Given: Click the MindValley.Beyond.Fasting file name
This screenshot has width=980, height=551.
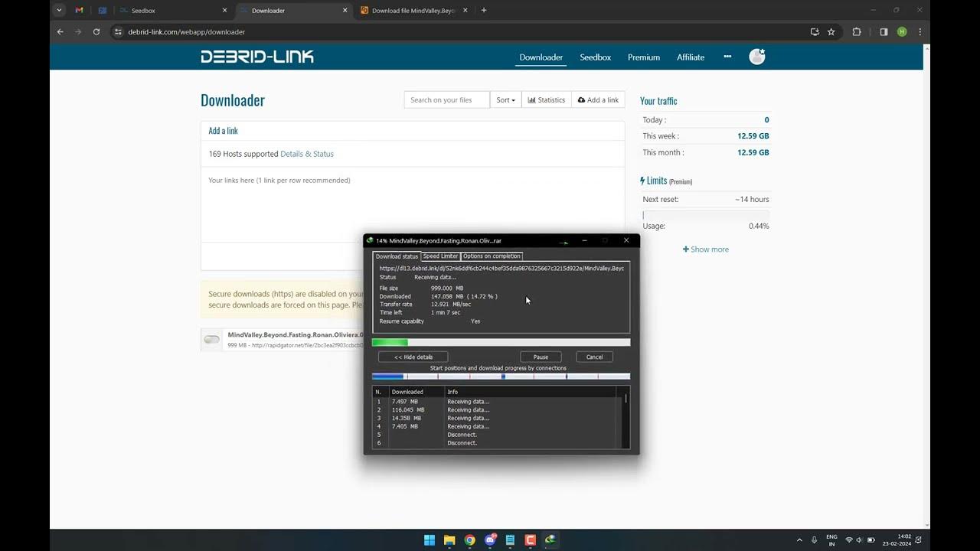Looking at the screenshot, I should 295,335.
